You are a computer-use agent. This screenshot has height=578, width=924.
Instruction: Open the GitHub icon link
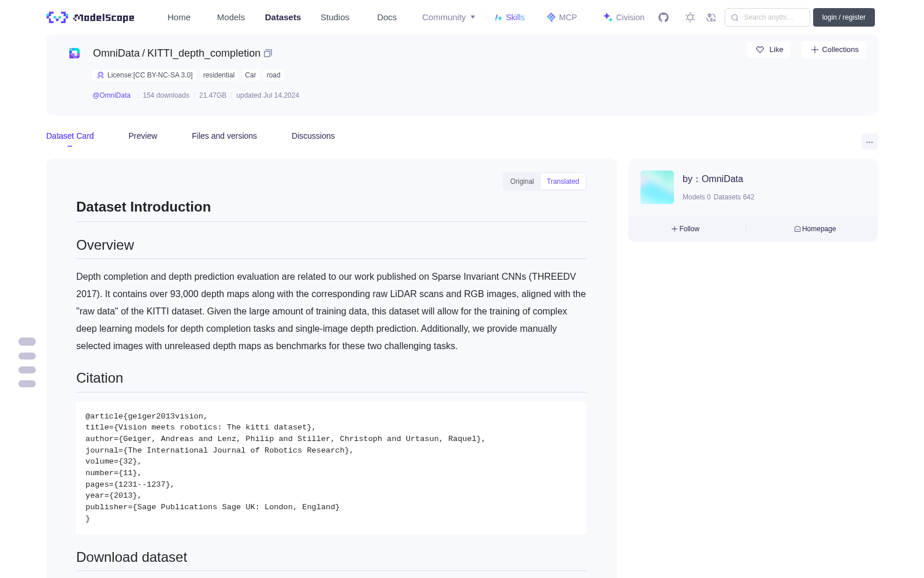pos(664,17)
